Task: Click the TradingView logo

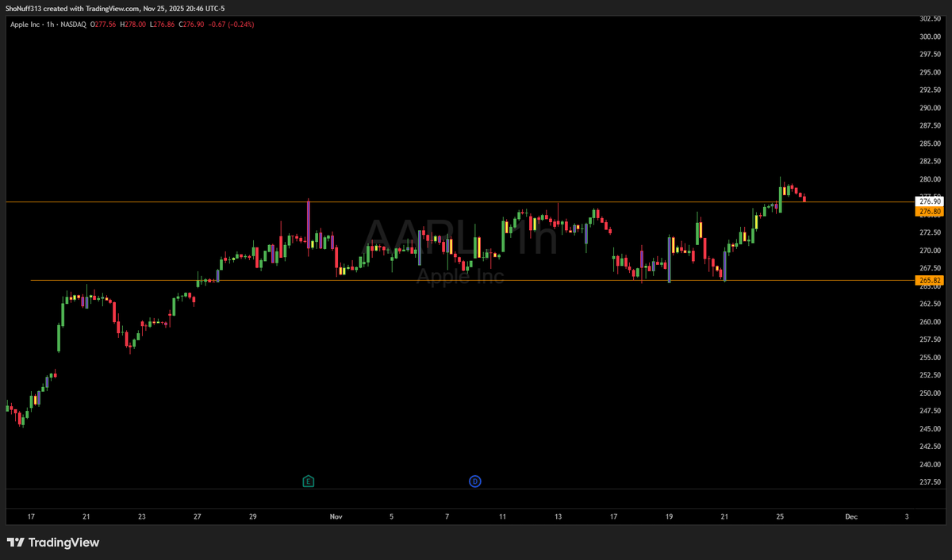Action: pos(53,543)
